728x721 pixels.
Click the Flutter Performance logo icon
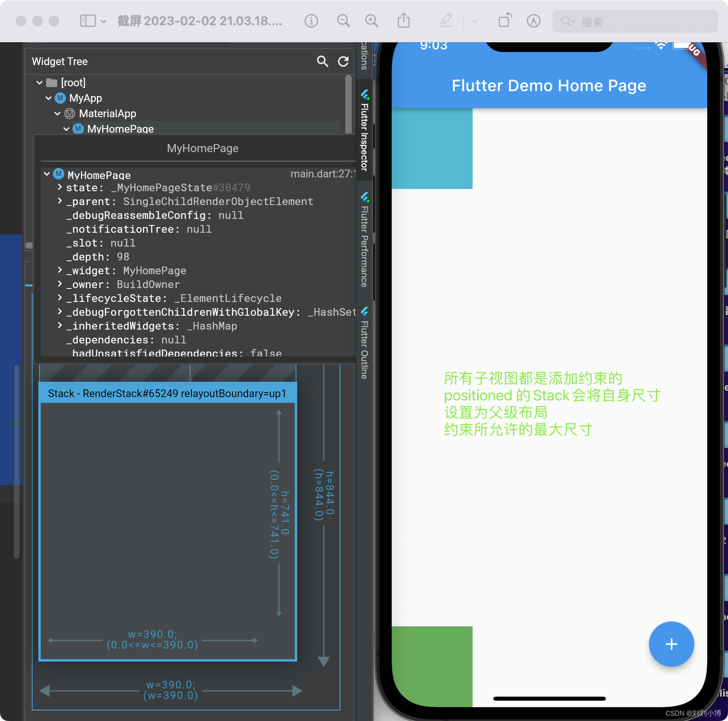click(x=365, y=198)
